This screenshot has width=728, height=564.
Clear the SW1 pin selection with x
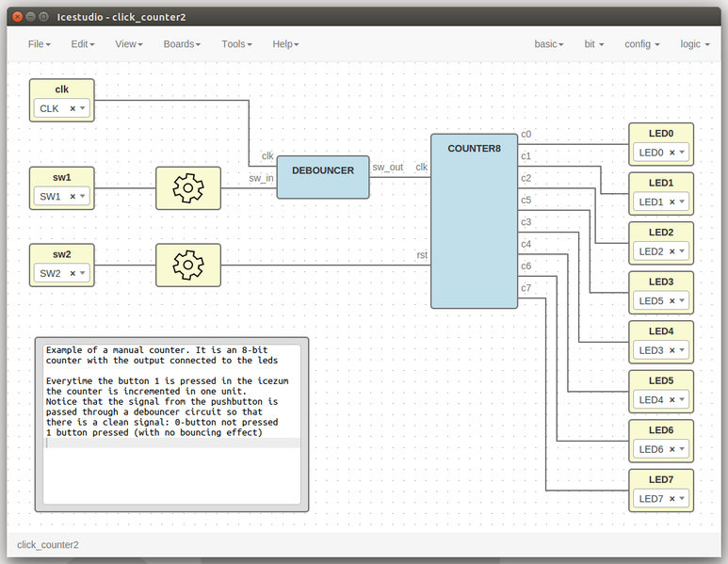click(x=73, y=197)
